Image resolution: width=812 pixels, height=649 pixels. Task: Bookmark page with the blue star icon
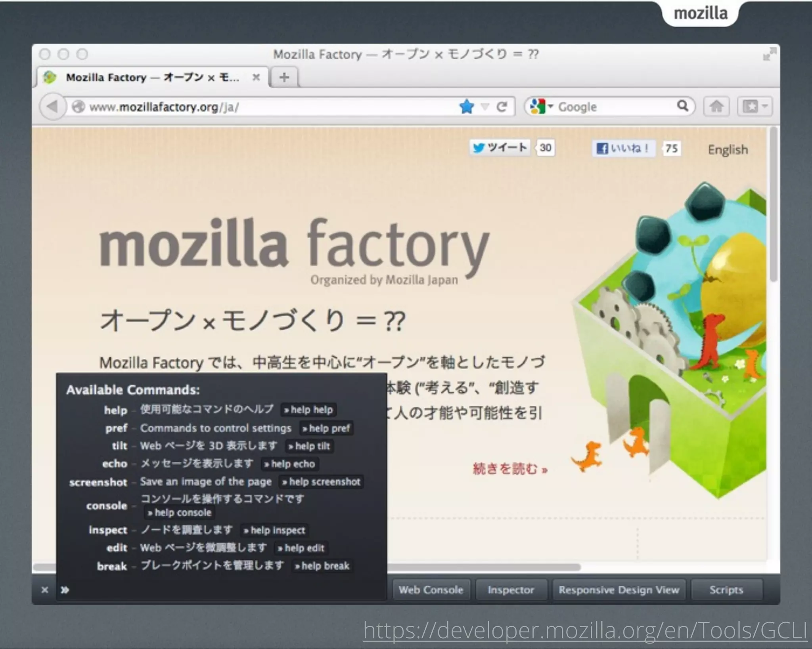[x=466, y=107]
